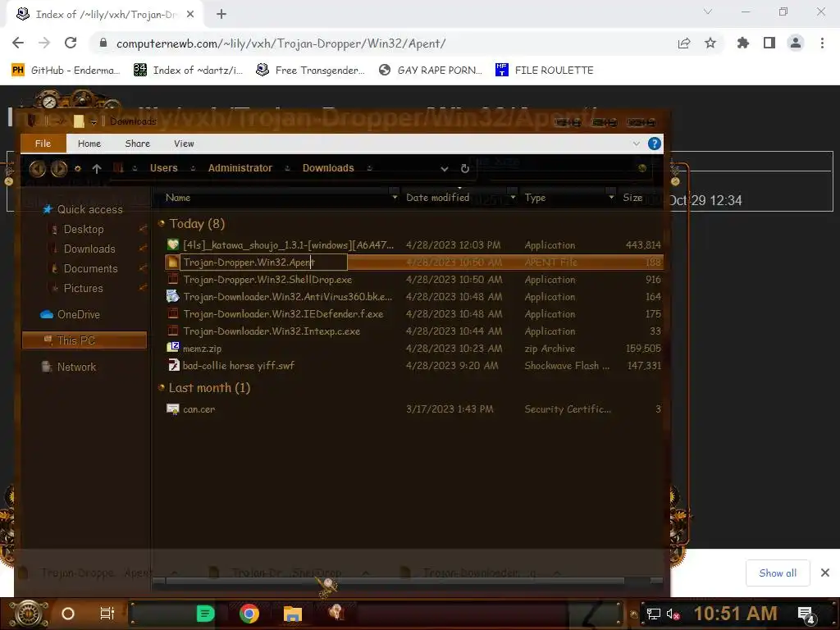Open File Explorer from the taskbar
This screenshot has height=630, width=840.
[293, 614]
